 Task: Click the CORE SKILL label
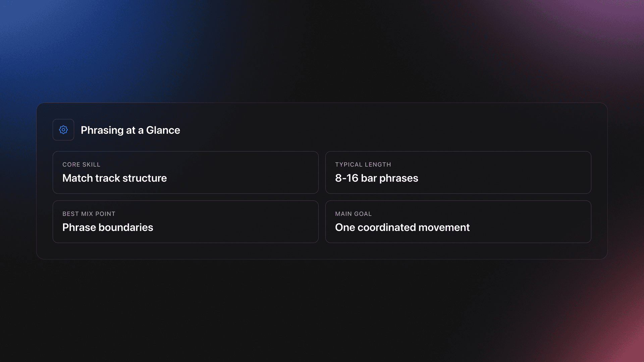coord(81,165)
